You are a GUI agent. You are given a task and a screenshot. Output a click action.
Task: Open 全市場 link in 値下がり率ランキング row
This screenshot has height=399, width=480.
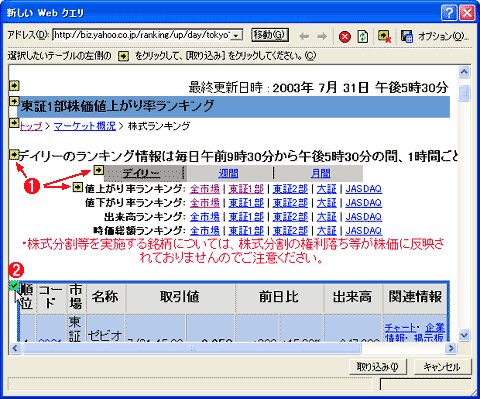(205, 203)
